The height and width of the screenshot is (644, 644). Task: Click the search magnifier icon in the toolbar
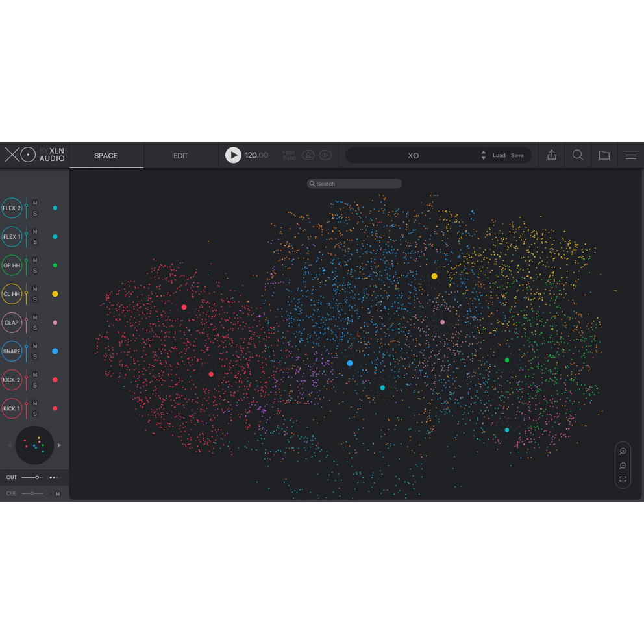578,155
